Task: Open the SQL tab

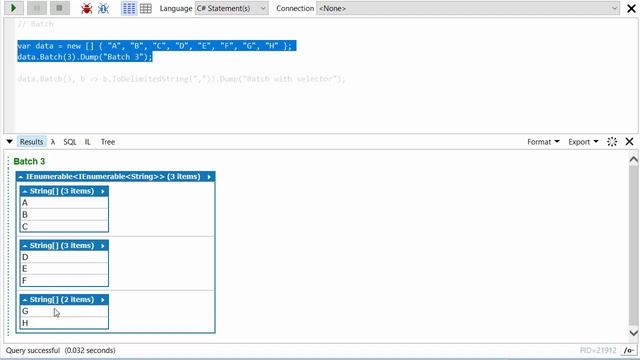Action: pos(70,142)
